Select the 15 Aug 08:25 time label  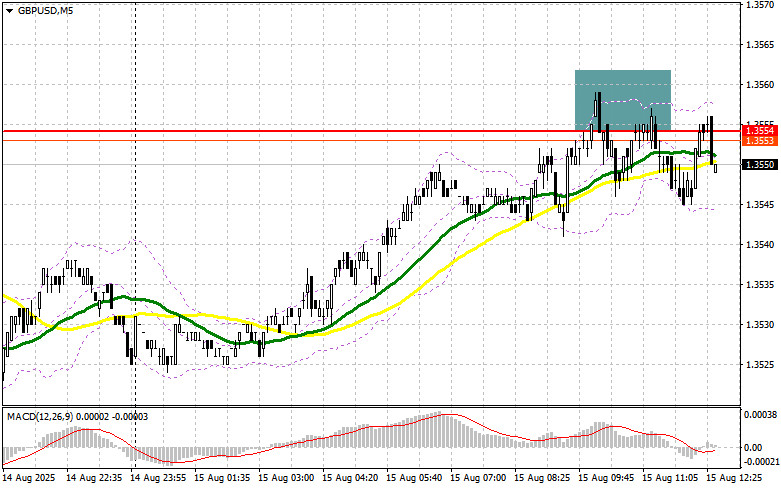542,478
